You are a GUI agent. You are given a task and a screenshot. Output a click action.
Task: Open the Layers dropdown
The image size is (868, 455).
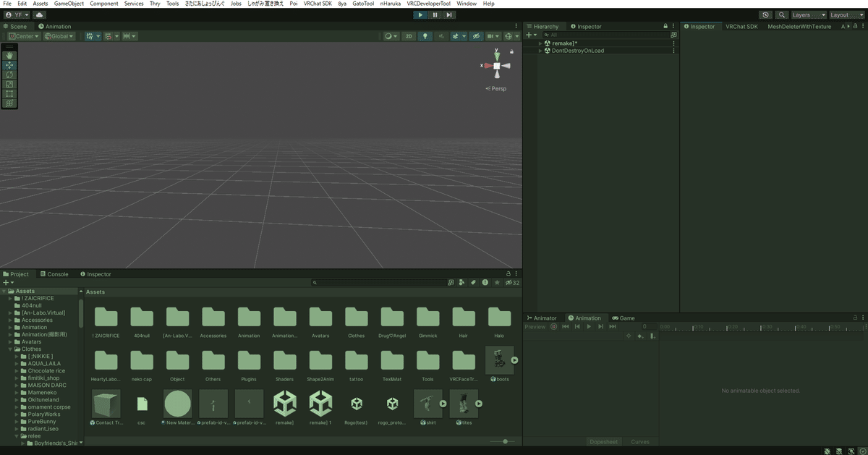coord(808,14)
